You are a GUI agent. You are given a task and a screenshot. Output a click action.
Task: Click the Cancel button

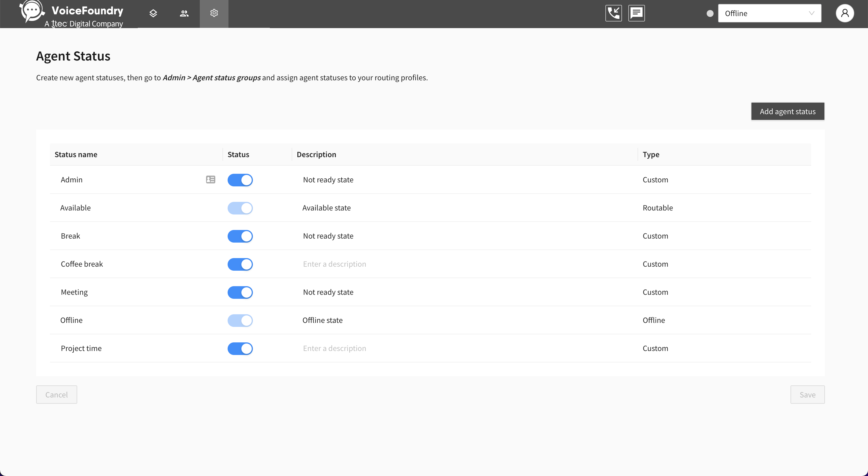(x=57, y=395)
